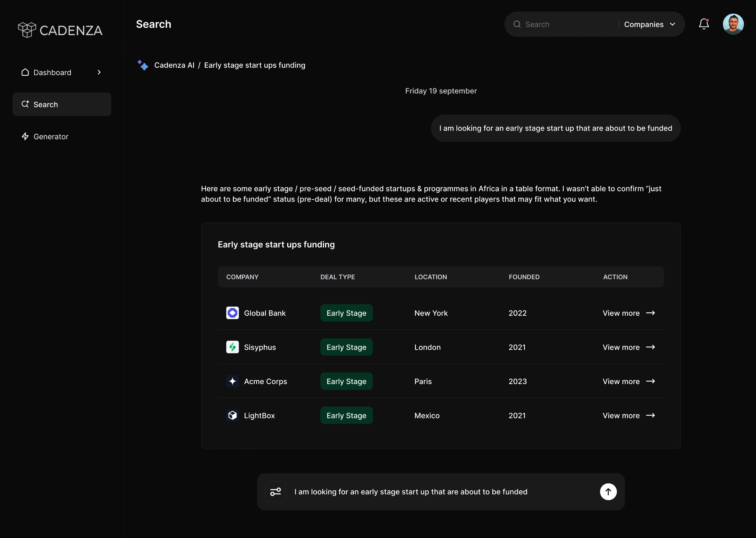Click View more for Global Bank

pos(628,313)
